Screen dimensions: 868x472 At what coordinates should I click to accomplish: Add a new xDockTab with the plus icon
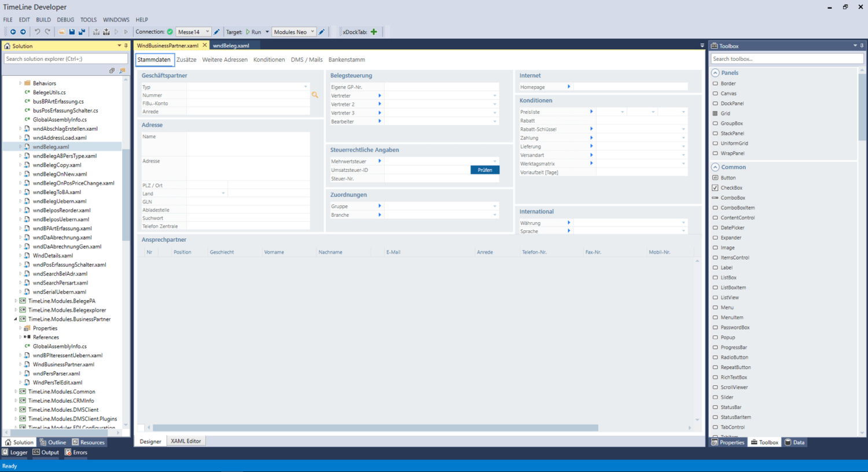[373, 32]
